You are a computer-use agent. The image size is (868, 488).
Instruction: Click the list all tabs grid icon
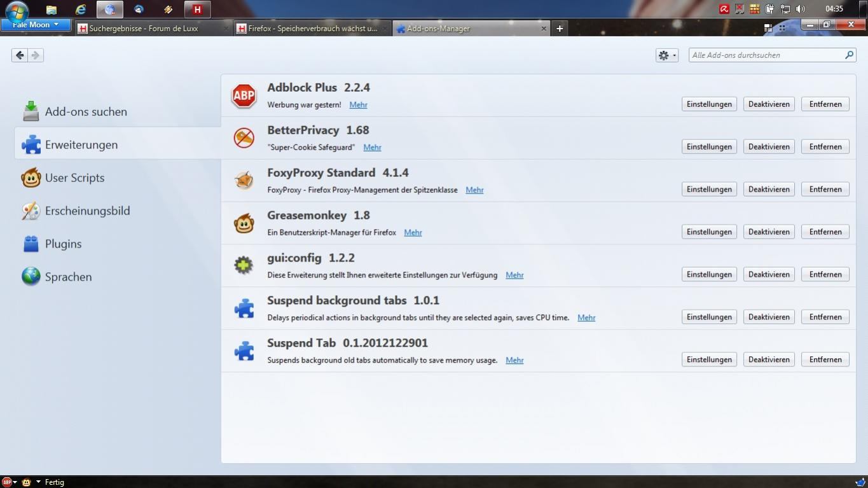tap(782, 28)
